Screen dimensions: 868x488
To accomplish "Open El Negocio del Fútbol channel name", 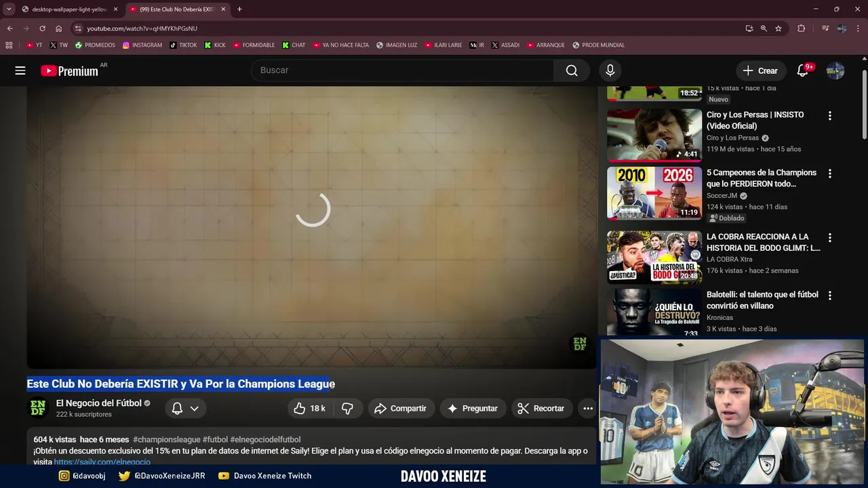I will tap(99, 403).
